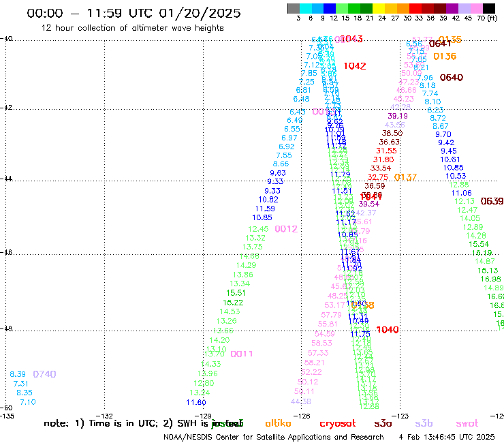The image size is (504, 443).
Task: Pick the bright red legend swatch
Action: click(x=415, y=9)
